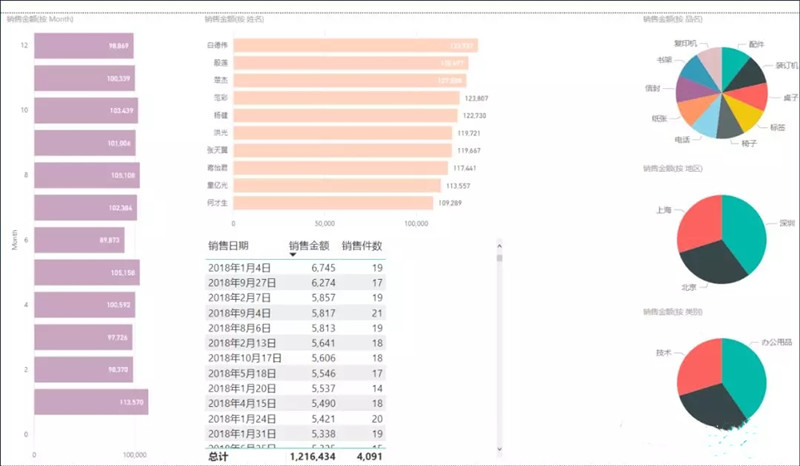The width and height of the screenshot is (800, 466).
Task: Select table row 2018年9月27日
Action: tap(296, 283)
